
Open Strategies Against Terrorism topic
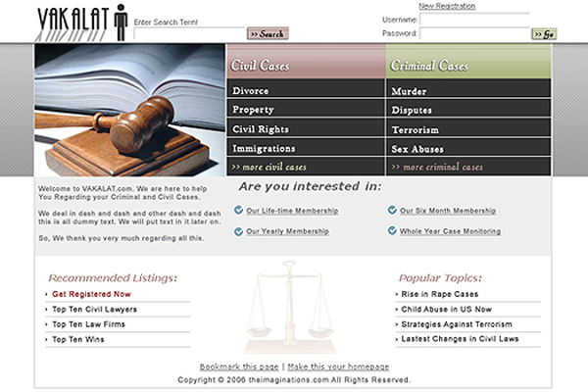[x=457, y=324]
